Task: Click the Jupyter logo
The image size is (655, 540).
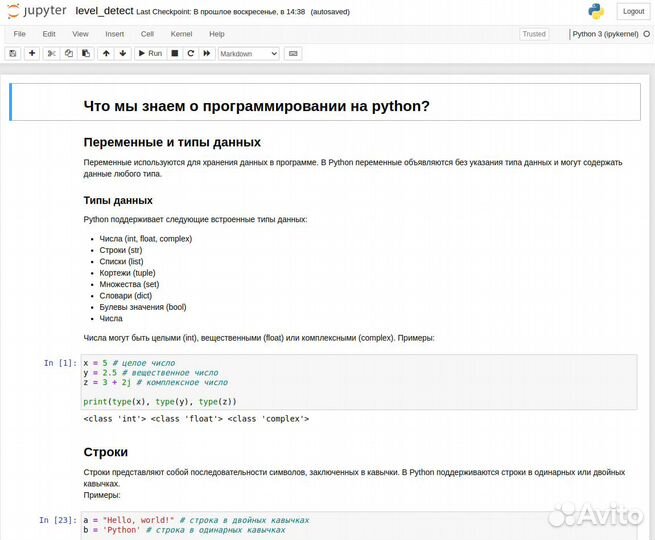Action: pyautogui.click(x=37, y=11)
